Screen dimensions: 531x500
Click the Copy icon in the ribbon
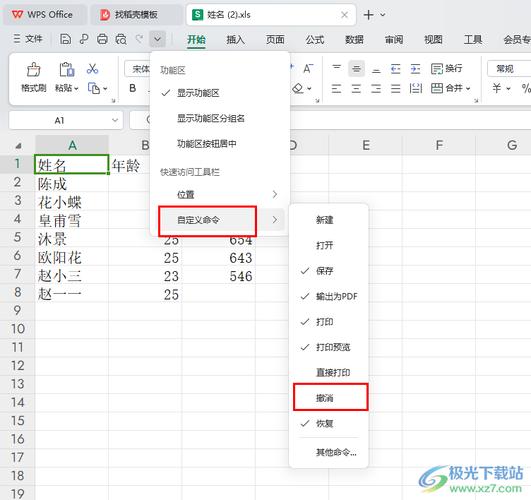click(x=93, y=88)
